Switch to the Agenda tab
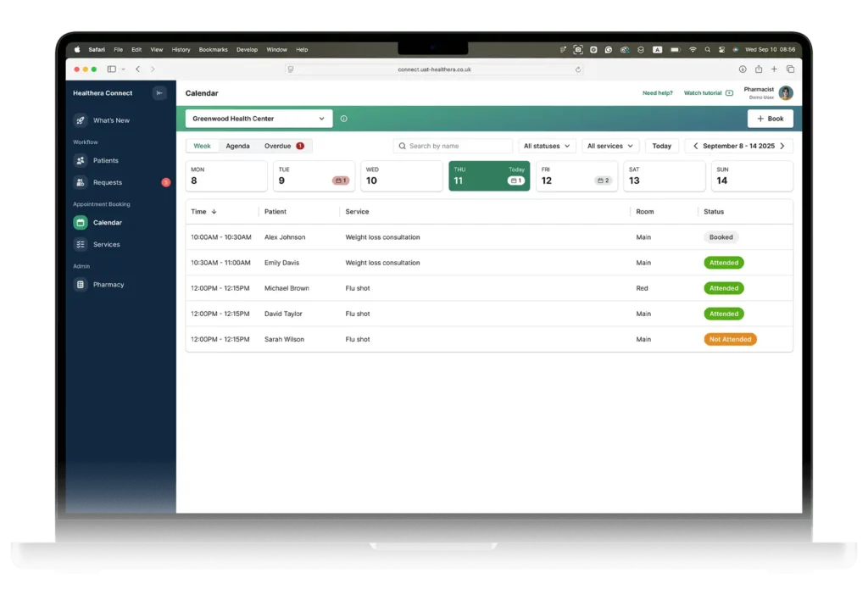Image resolution: width=868 pixels, height=606 pixels. click(237, 146)
